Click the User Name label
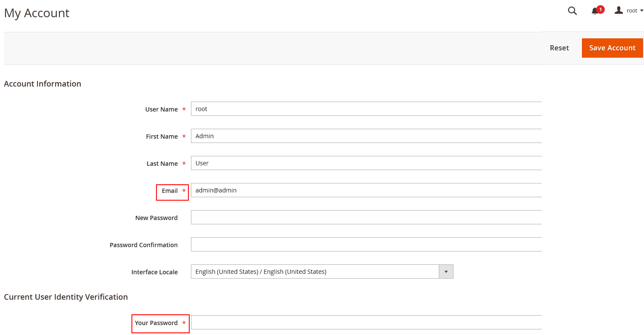Image resolution: width=644 pixels, height=335 pixels. 161,109
